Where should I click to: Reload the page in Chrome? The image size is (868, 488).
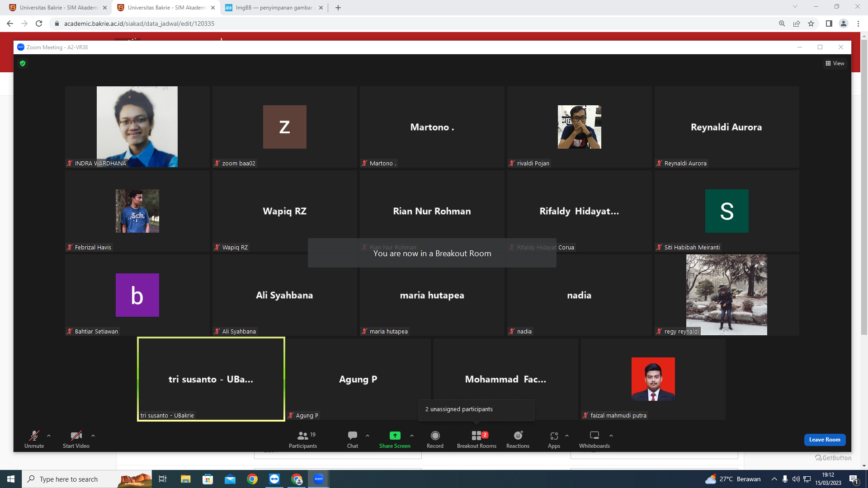(39, 23)
